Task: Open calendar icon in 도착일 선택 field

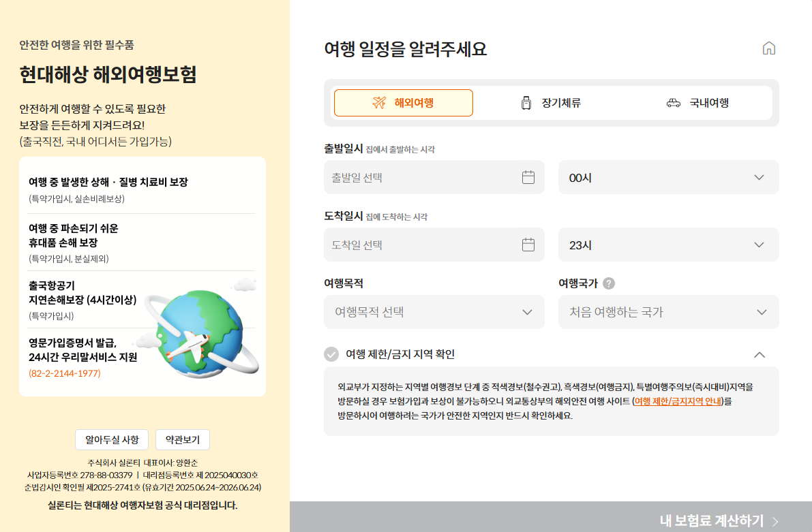Action: (x=528, y=245)
